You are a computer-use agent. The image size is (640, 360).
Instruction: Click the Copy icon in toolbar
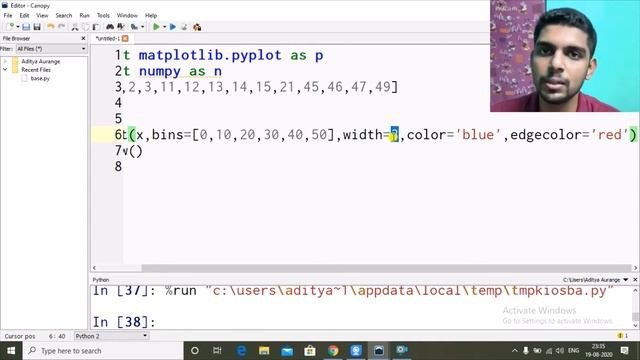[85, 27]
